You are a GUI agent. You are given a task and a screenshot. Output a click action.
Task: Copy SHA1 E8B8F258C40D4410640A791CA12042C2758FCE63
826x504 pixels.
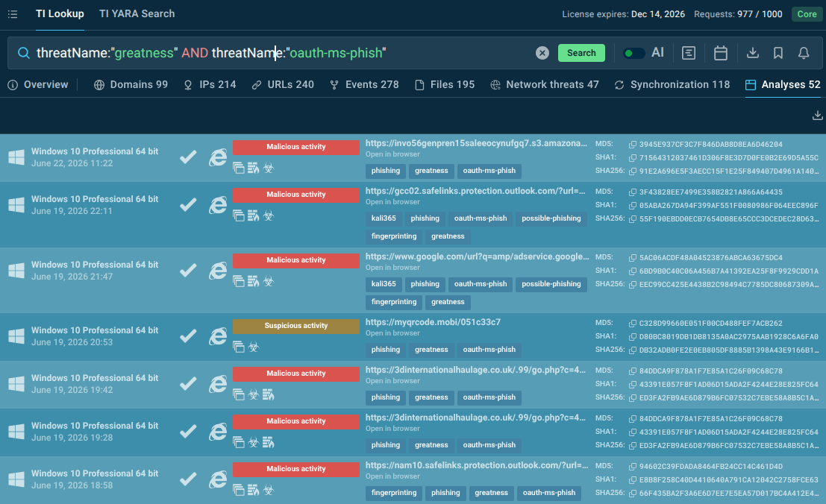(632, 480)
